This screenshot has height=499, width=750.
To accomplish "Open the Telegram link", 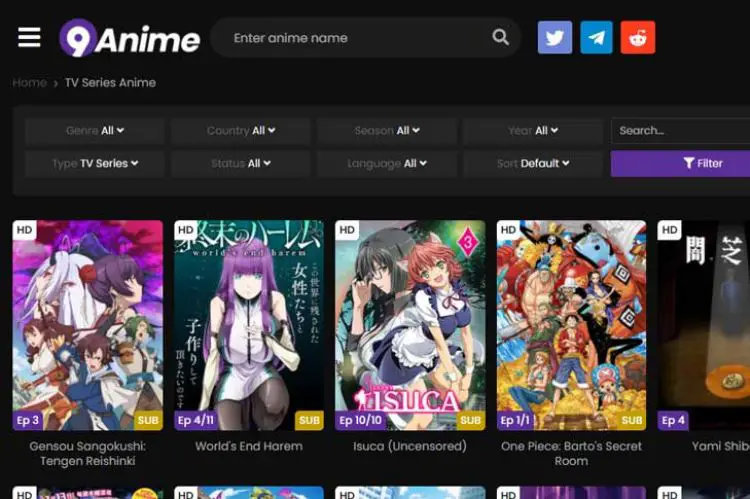I will [596, 37].
